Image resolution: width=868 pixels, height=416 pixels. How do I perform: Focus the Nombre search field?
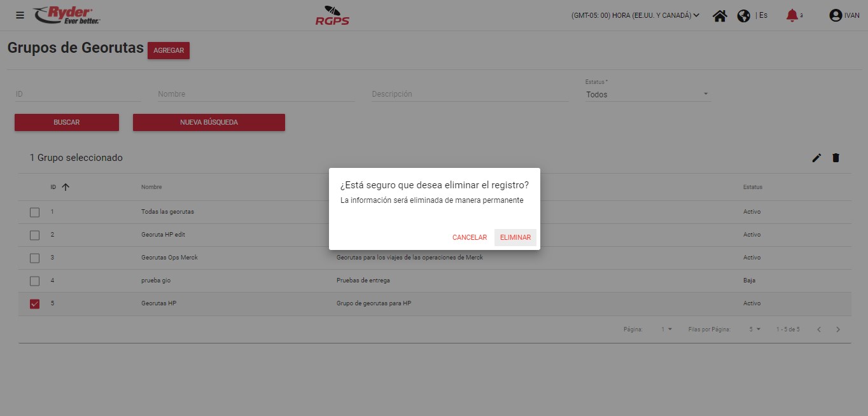point(256,94)
